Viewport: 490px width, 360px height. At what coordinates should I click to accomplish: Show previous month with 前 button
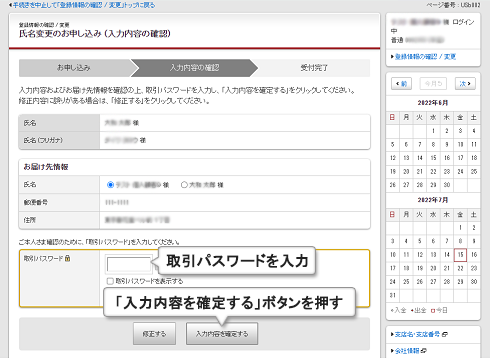click(401, 84)
